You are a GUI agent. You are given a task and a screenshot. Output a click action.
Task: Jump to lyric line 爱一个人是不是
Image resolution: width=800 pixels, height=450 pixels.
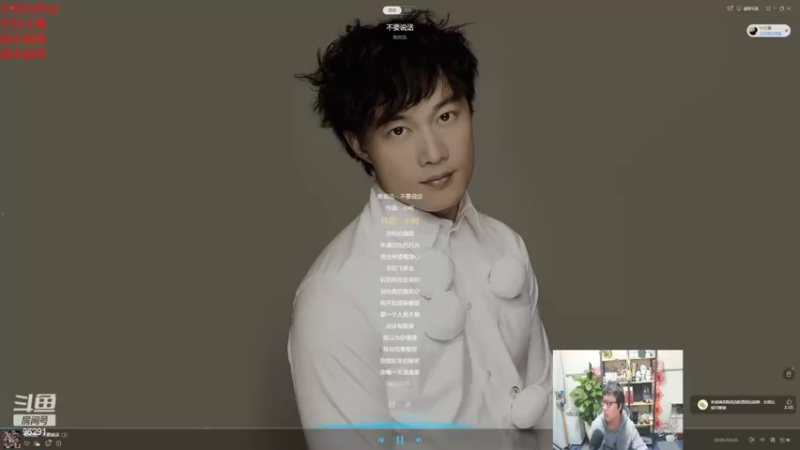(x=400, y=315)
